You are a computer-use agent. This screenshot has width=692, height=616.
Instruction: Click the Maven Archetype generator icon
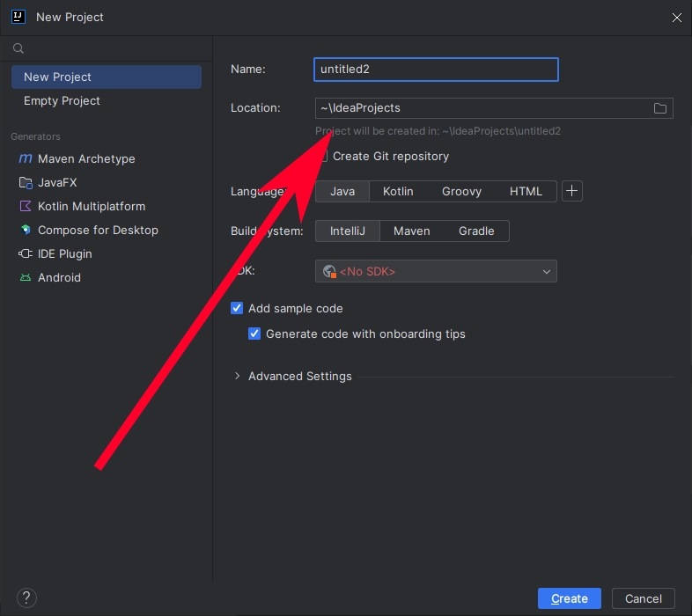[x=25, y=159]
